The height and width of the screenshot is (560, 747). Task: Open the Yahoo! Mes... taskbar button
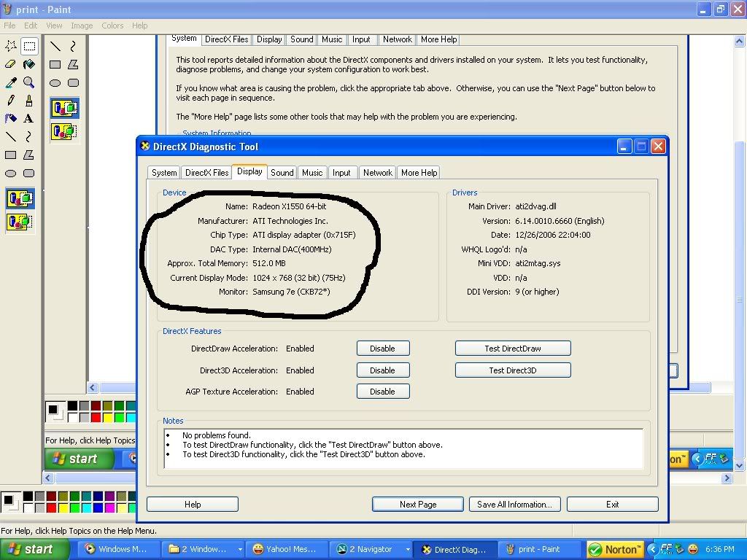pyautogui.click(x=285, y=550)
